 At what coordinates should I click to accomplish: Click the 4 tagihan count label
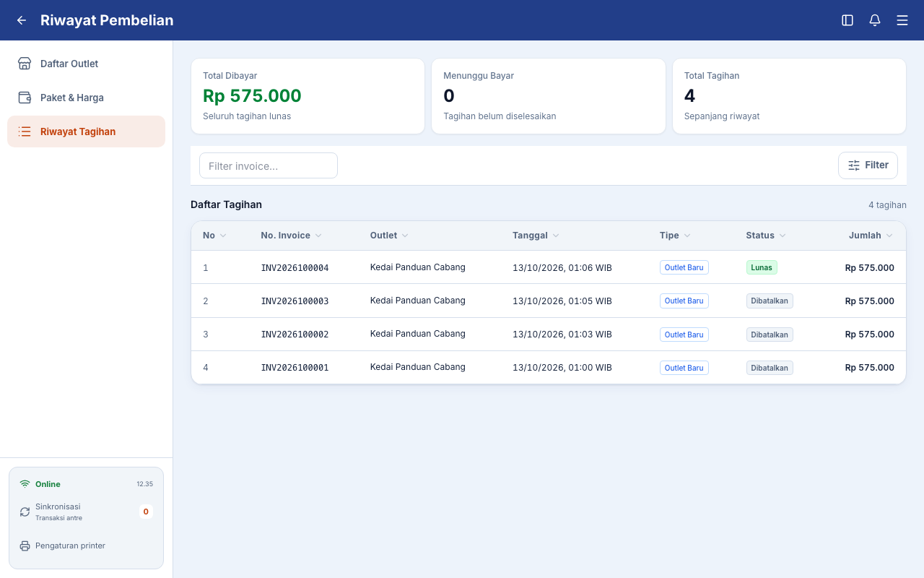coord(887,205)
